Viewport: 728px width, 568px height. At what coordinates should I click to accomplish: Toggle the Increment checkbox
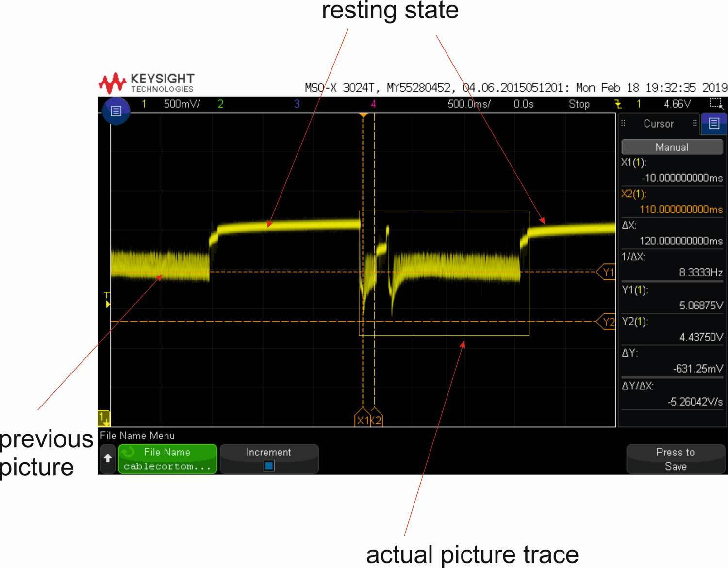pyautogui.click(x=269, y=466)
